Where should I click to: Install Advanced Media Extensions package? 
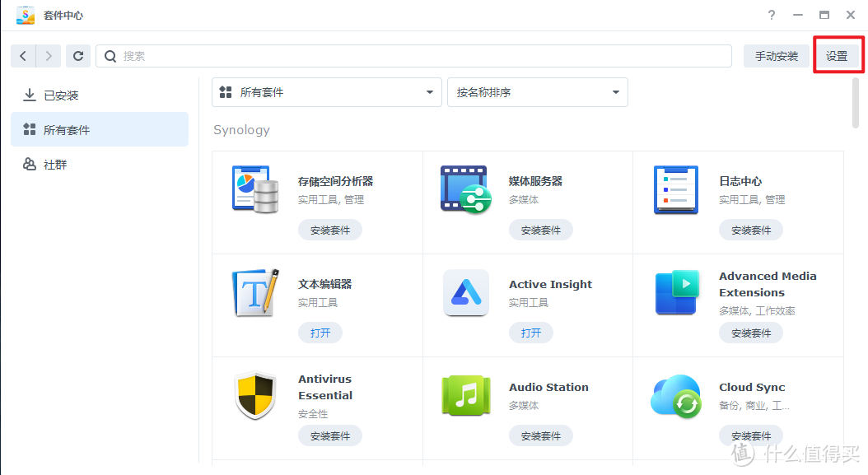[x=751, y=333]
